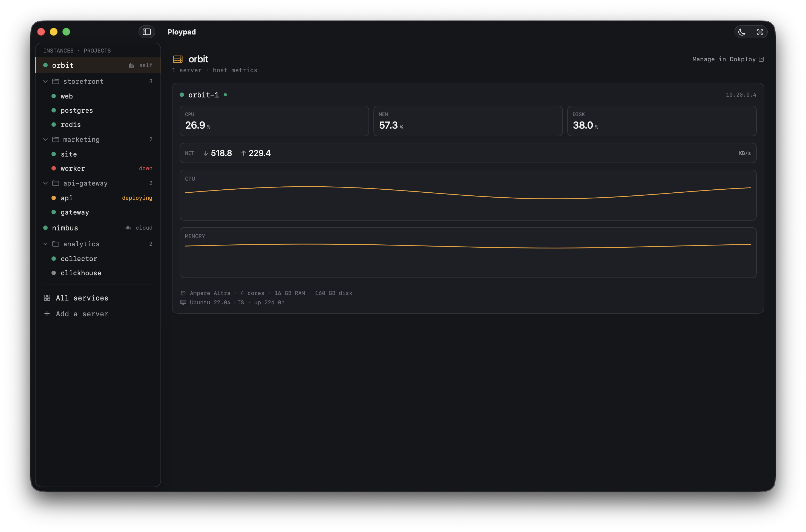The width and height of the screenshot is (806, 532).
Task: Open All services
Action: [98, 298]
